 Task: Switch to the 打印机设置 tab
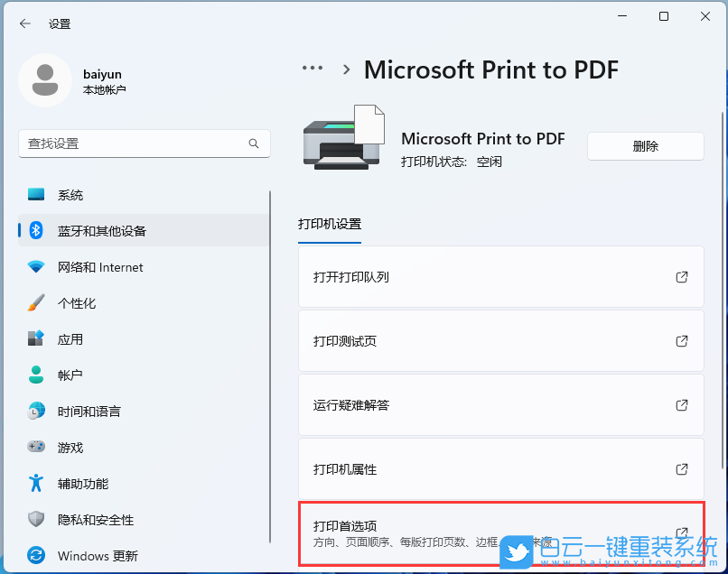pos(329,223)
